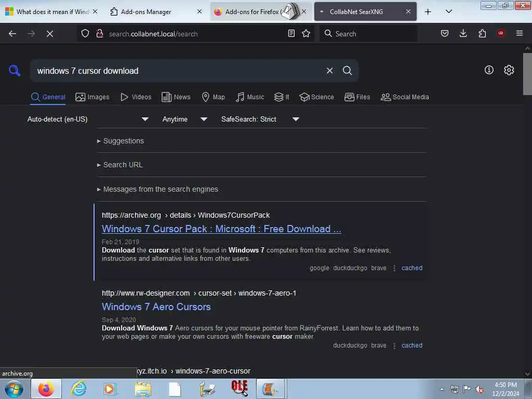
Task: Click the taskbar clock 4:50 PM
Action: tap(506, 389)
